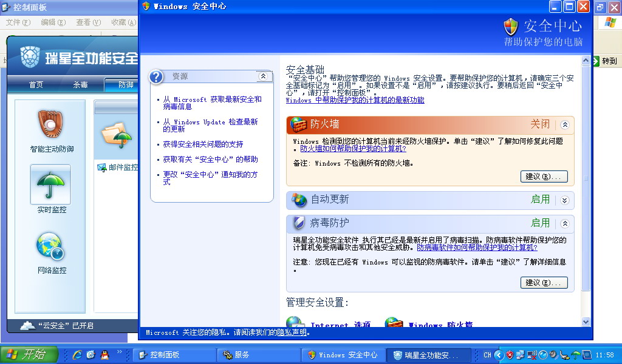
Task: Show more quick launch items chevron
Action: point(119,351)
